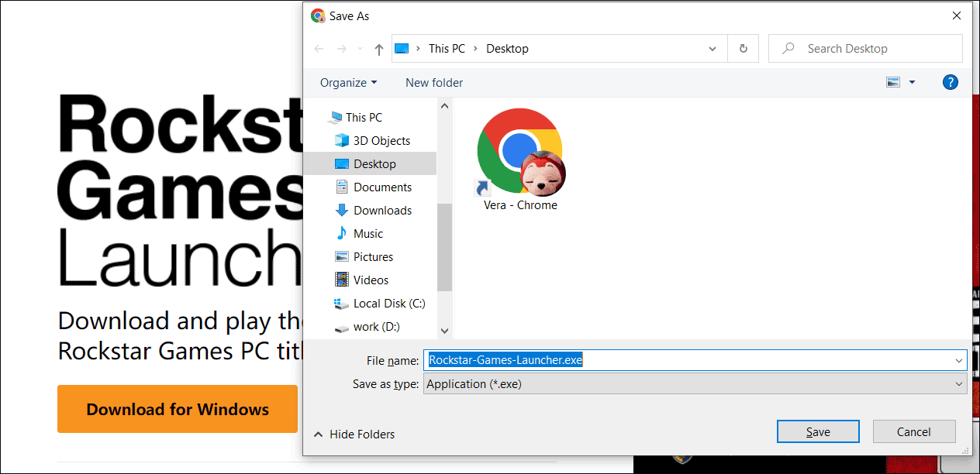Click Download for Windows on Rockstar page
980x474 pixels.
pyautogui.click(x=178, y=409)
